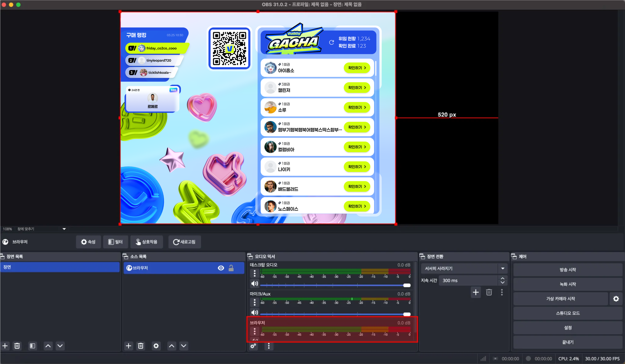Adjust 데스크탑 오디오 volume slider

(335, 285)
